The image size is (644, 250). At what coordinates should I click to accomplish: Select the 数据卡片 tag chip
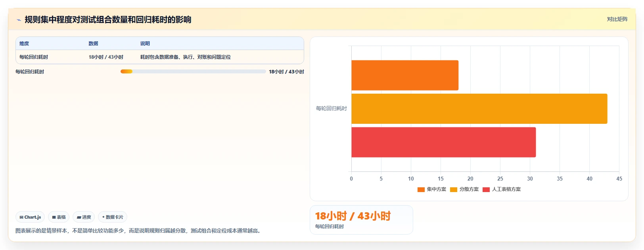tap(113, 217)
